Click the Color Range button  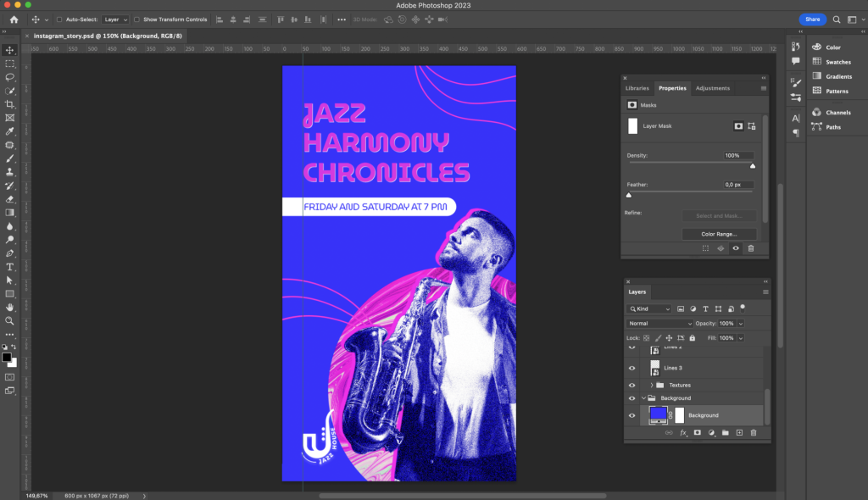click(x=718, y=234)
